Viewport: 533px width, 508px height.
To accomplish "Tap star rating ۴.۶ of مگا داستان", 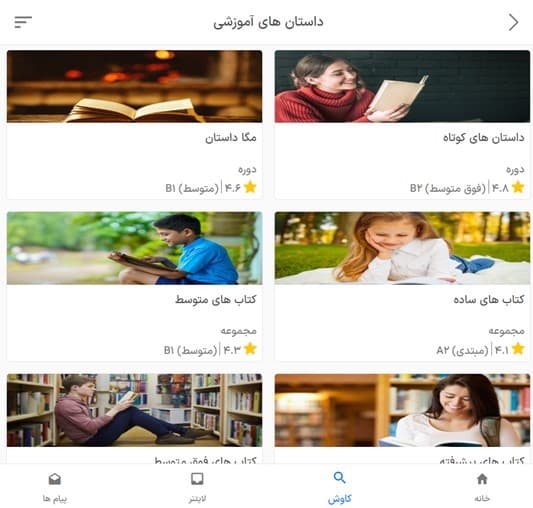I will tap(240, 187).
